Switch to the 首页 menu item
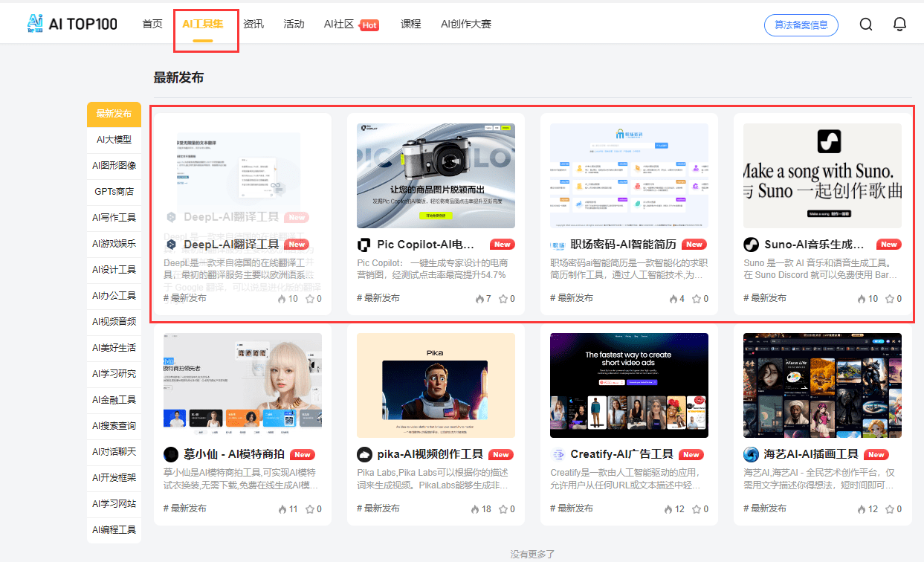 click(x=152, y=23)
